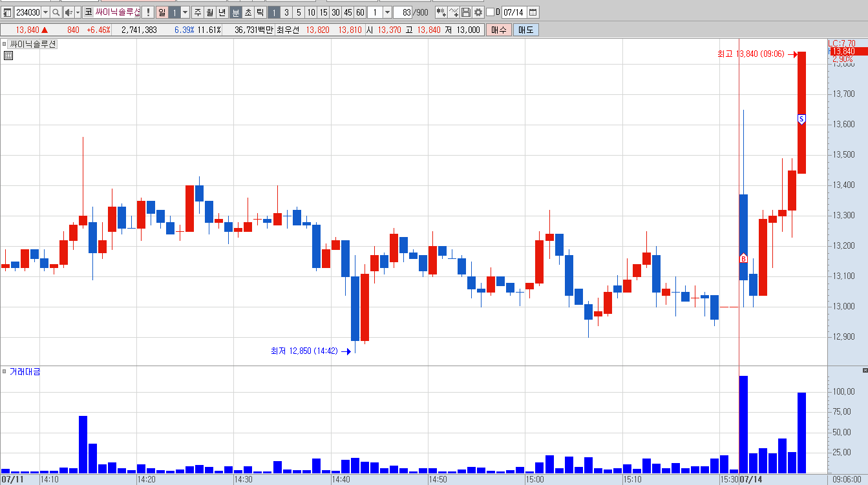The image size is (868, 485).
Task: Click the 최저 12,850 (14:42) low annotation
Action: tap(304, 351)
